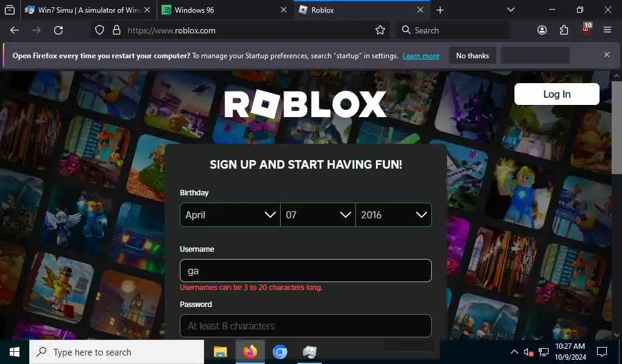Open the birthday year dropdown showing 2016

coord(394,215)
